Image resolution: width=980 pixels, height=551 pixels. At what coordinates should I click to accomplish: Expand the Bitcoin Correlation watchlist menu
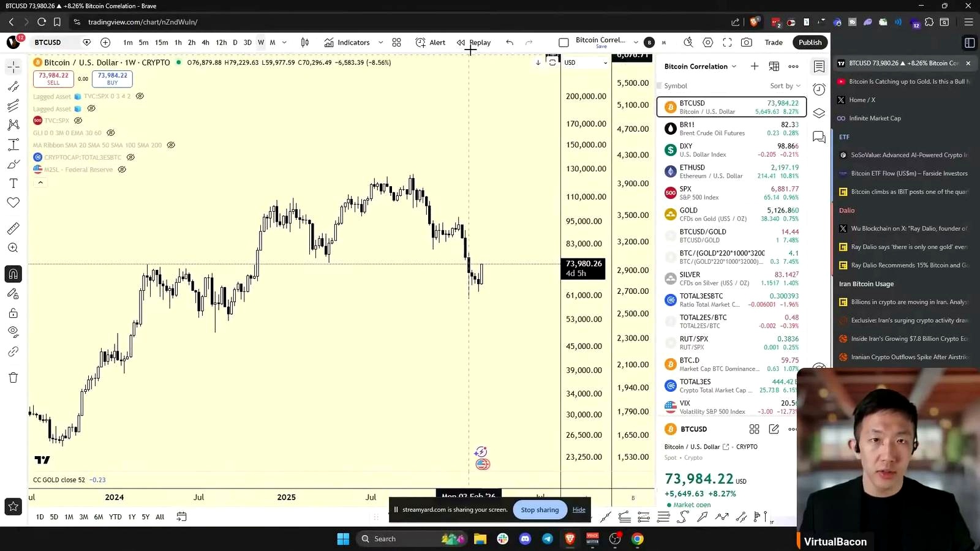[700, 66]
